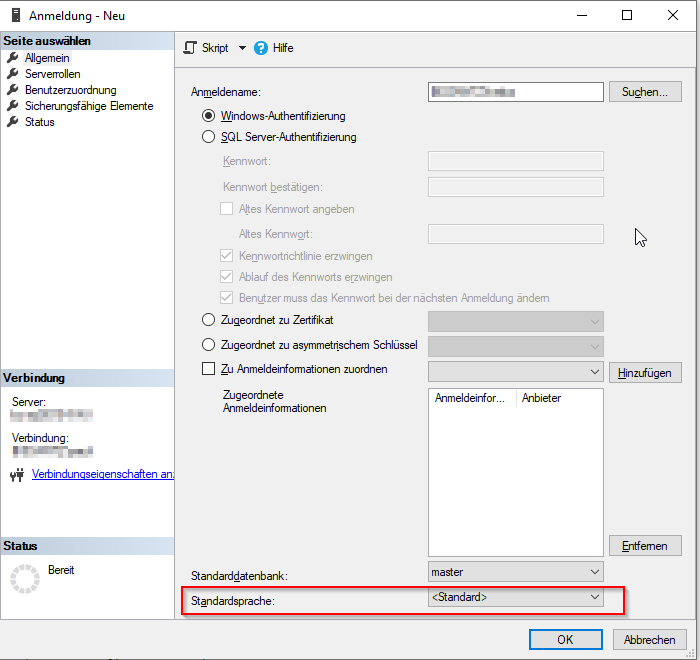This screenshot has height=660, width=700.
Task: Click the connection properties icon
Action: [x=15, y=474]
